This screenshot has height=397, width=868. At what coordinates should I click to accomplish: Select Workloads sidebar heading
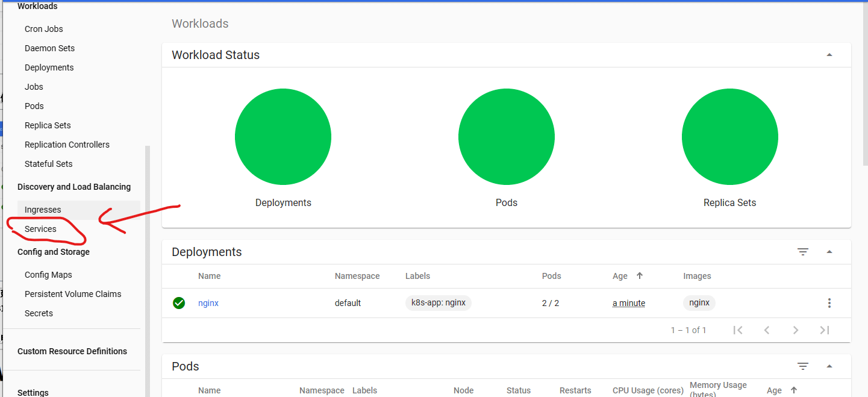37,6
